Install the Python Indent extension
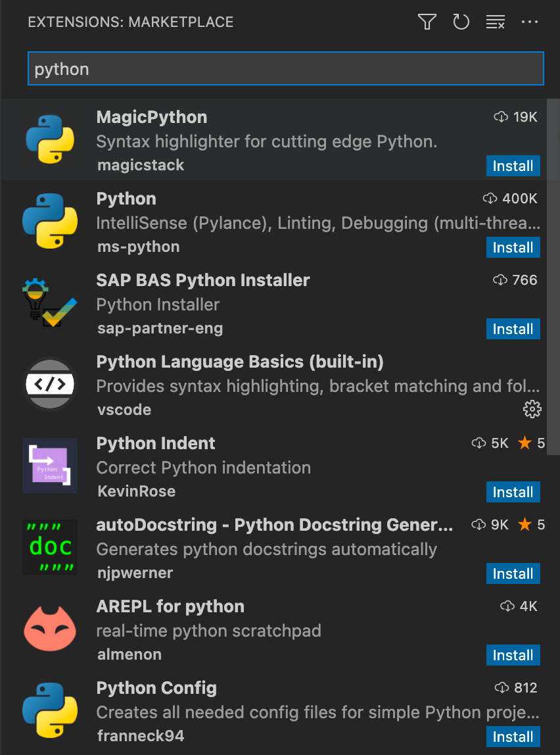 pyautogui.click(x=513, y=492)
